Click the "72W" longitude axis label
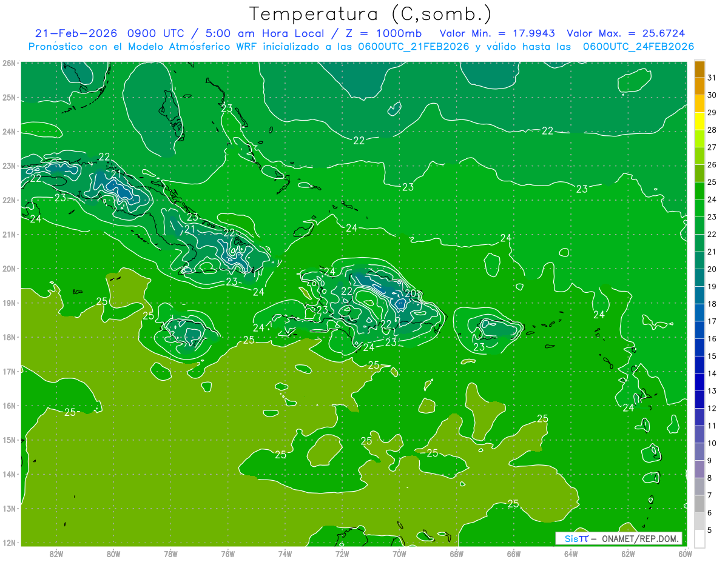Image resolution: width=728 pixels, height=562 pixels. (342, 553)
